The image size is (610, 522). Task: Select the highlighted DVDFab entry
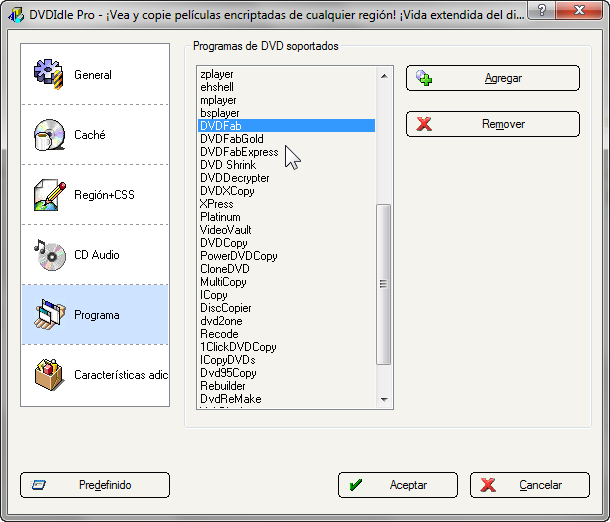[287, 126]
